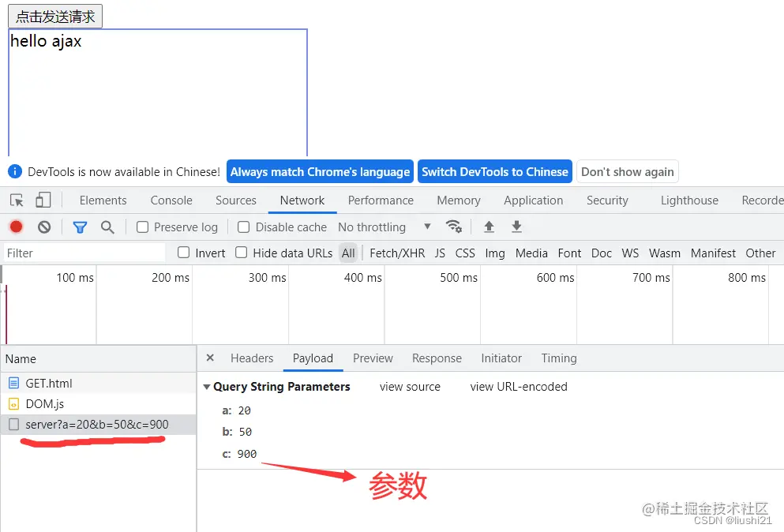Stop recording network log red button
Screen dimensions: 784x532
coord(16,227)
